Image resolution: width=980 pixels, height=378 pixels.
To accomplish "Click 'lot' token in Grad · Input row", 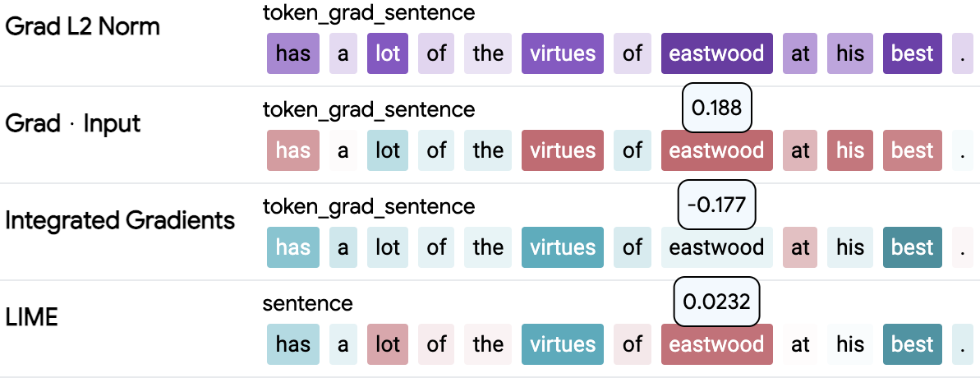I will tap(387, 150).
